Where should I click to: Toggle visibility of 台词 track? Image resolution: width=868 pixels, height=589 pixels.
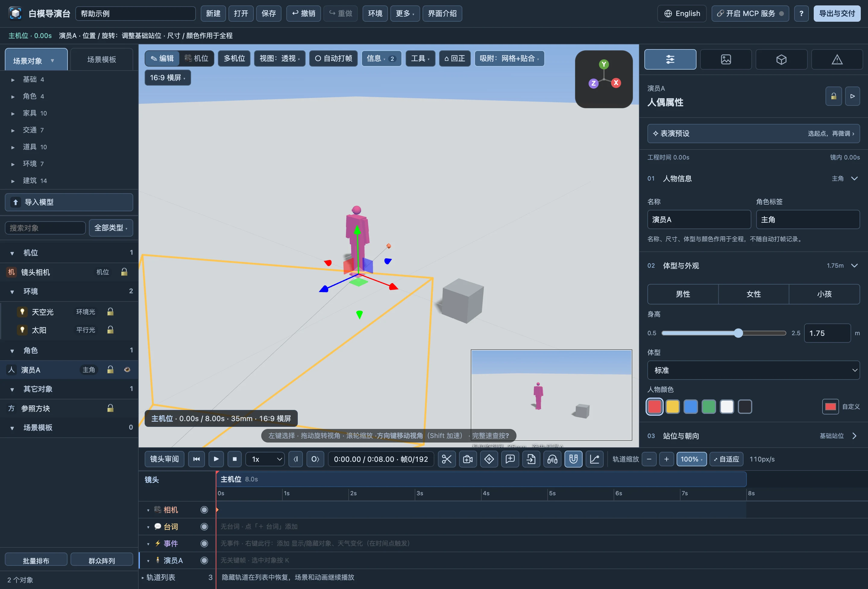click(x=204, y=527)
